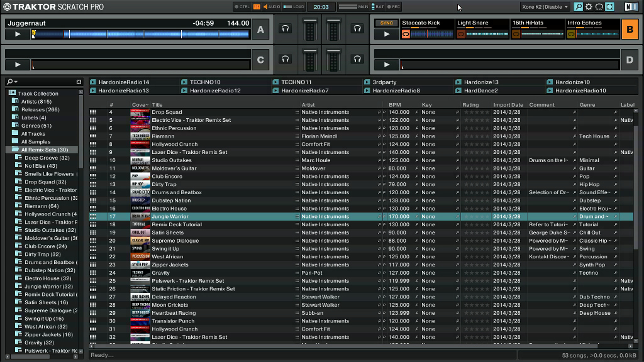Click the Traktor Scratch Pro logo

pos(54,7)
